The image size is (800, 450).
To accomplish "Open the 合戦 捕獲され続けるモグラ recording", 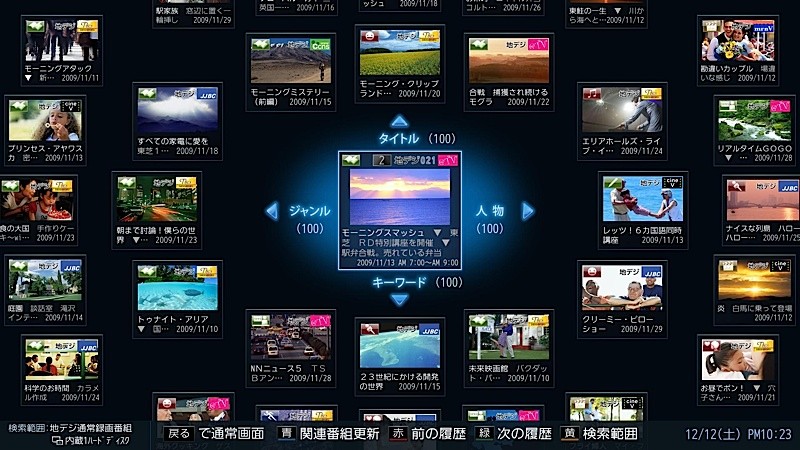I will 509,72.
